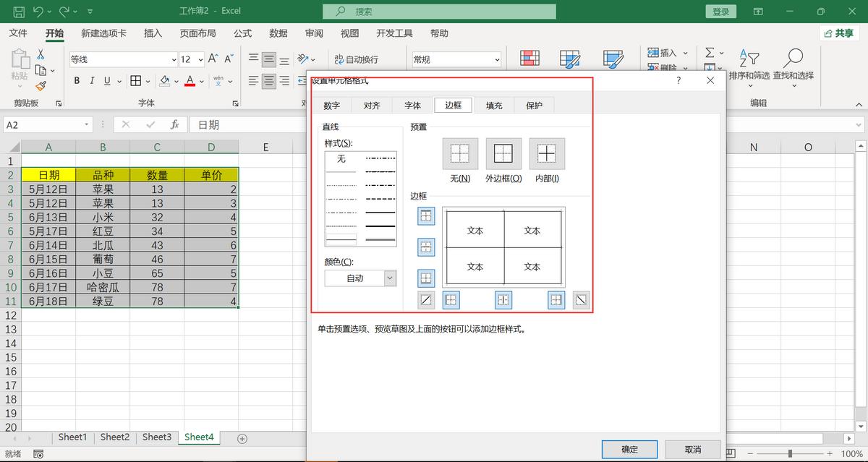Viewport: 868px width, 462px height.
Task: Expand the number format 常规 dropdown
Action: 498,59
